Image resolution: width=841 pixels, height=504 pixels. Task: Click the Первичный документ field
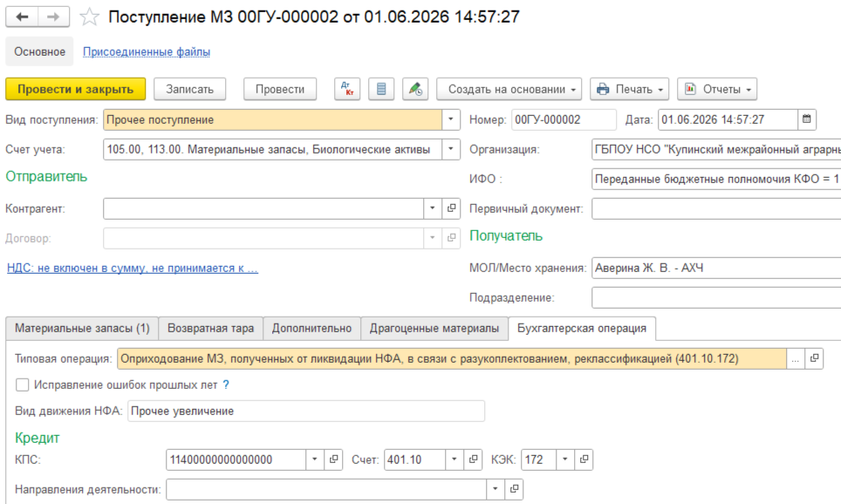click(x=716, y=208)
